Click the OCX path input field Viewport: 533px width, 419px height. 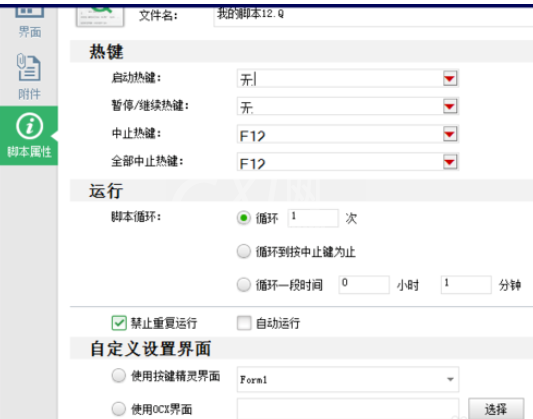tap(348, 409)
